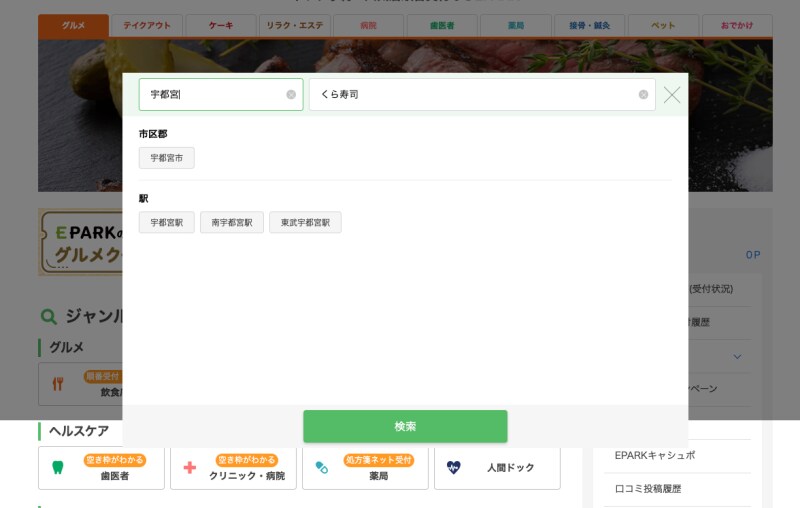Click the magnifier icon beside ジャンル heading
800x508 pixels.
click(x=48, y=317)
